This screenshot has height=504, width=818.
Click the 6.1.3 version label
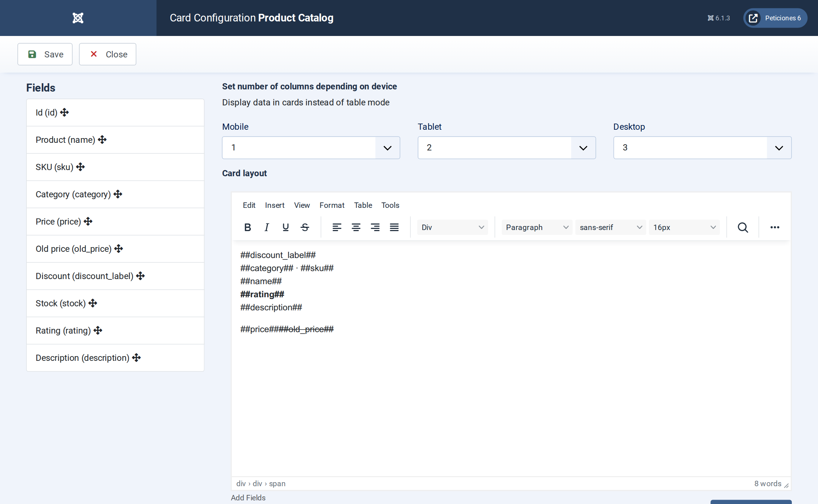tap(718, 18)
